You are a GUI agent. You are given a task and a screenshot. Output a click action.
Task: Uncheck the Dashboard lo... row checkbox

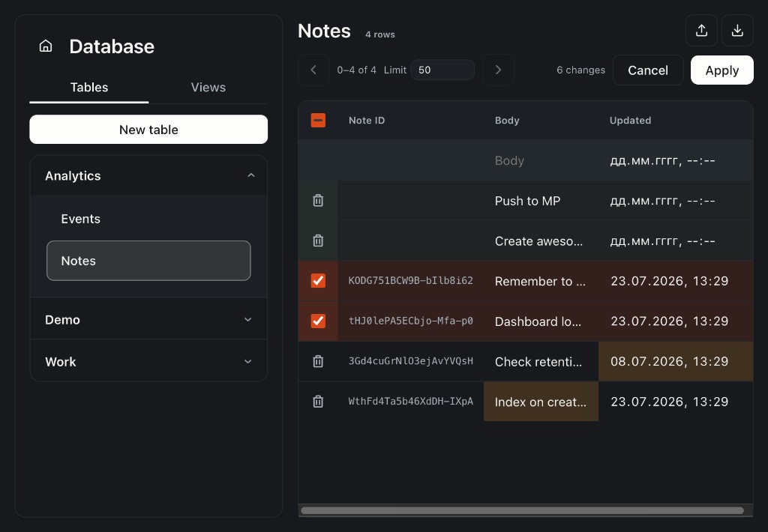pyautogui.click(x=318, y=321)
